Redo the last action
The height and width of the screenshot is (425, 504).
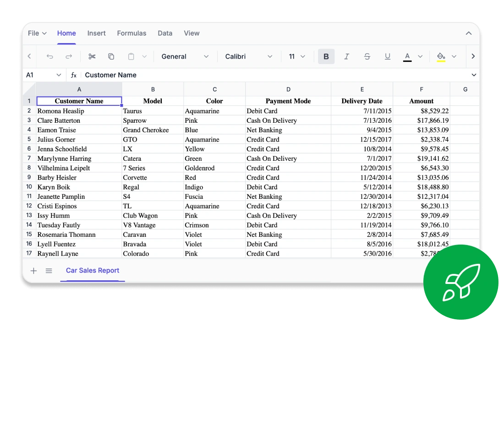pyautogui.click(x=69, y=56)
